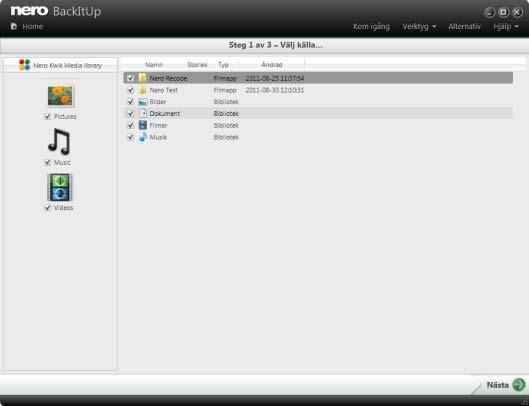Select the Nero Recode row name
The width and height of the screenshot is (529, 406).
point(168,78)
